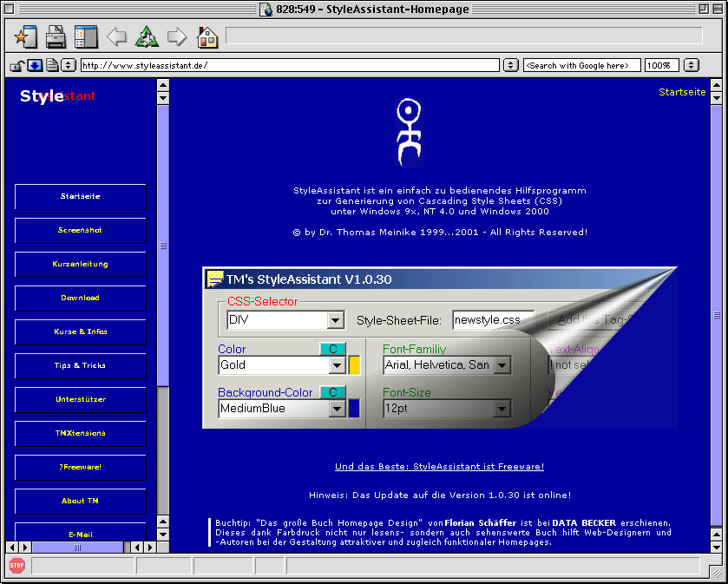Focus the address field showing styleassistant.de
This screenshot has width=728, height=584.
tap(290, 65)
